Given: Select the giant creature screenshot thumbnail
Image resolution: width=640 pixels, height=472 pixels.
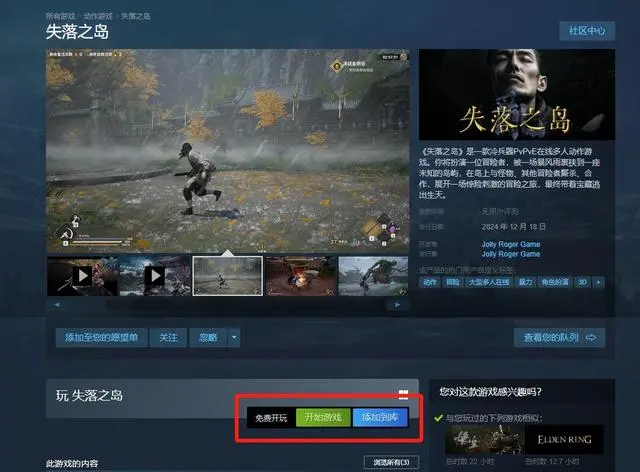Looking at the screenshot, I should (x=373, y=276).
